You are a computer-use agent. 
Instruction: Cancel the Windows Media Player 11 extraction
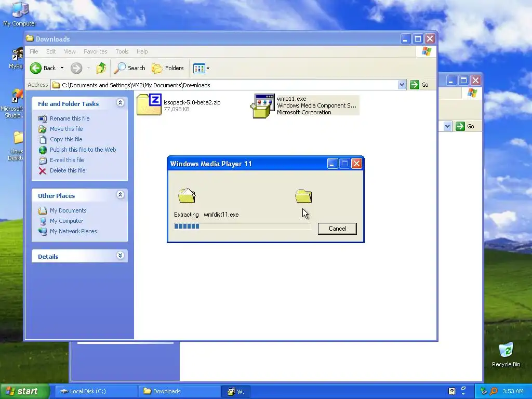click(x=337, y=229)
